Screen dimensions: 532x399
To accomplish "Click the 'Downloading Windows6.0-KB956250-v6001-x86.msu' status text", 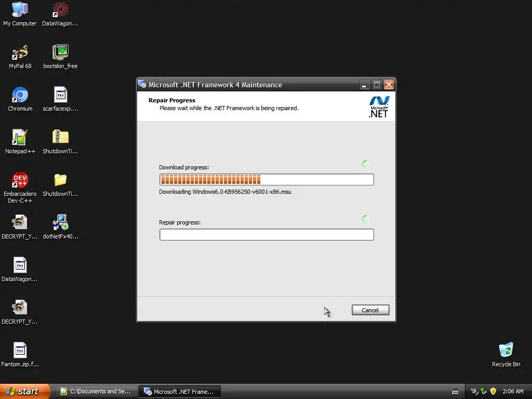I will pos(225,192).
